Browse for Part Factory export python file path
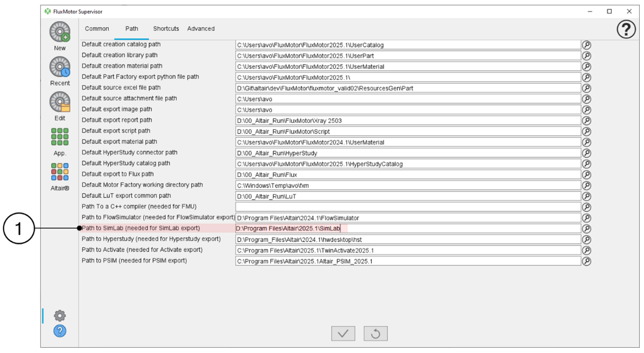This screenshot has height=353, width=644. click(587, 77)
